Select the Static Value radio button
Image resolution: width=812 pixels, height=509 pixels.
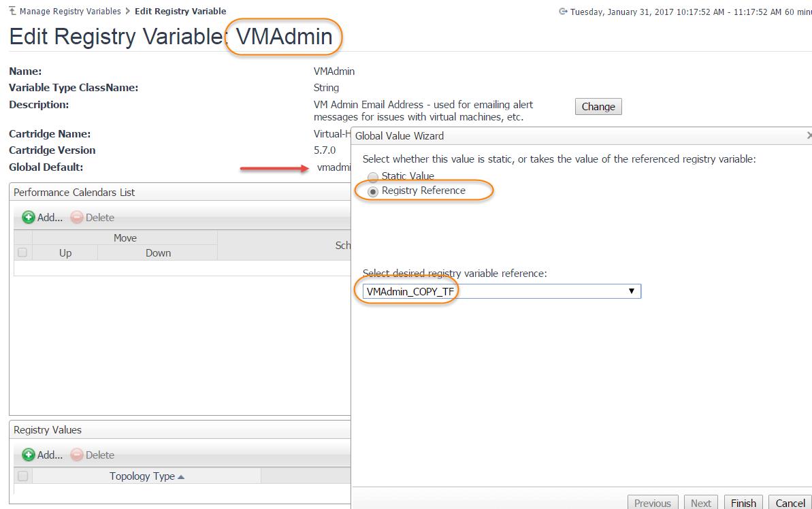click(x=372, y=177)
